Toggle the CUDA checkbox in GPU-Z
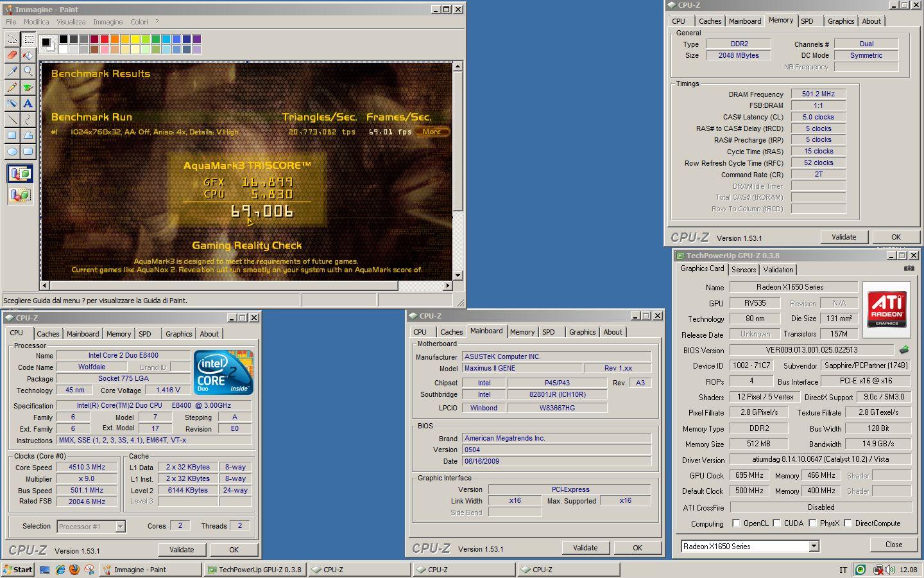924x578 pixels. coord(776,523)
